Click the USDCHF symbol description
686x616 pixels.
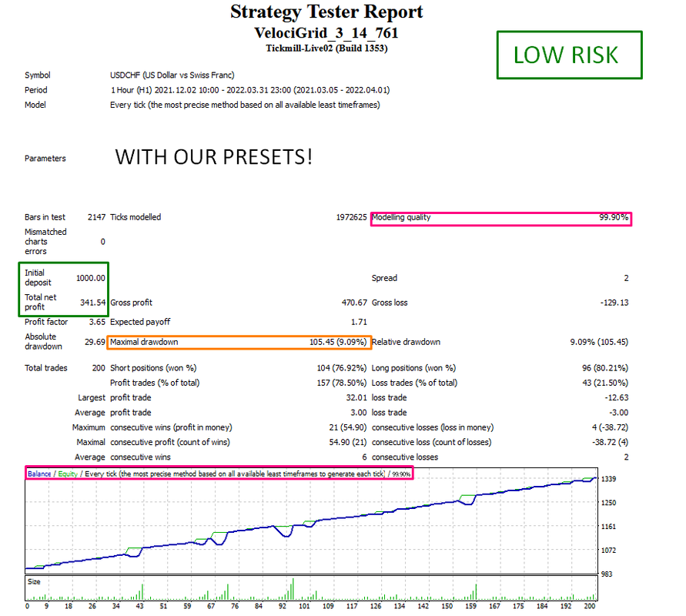click(x=172, y=75)
